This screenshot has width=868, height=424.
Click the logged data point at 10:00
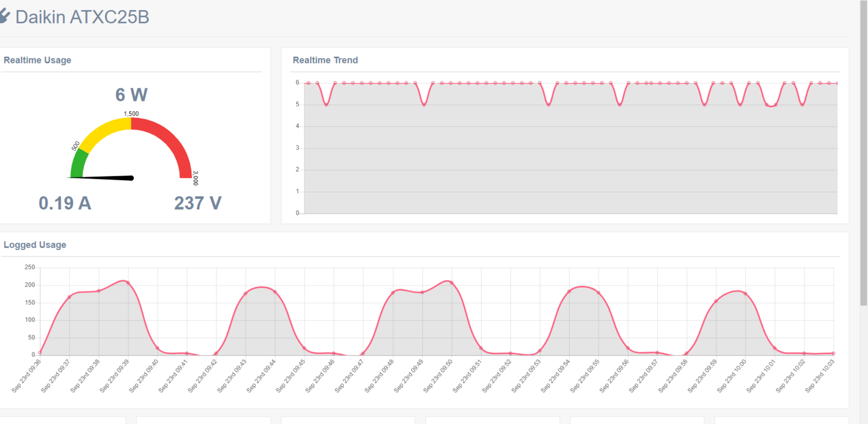tap(745, 294)
